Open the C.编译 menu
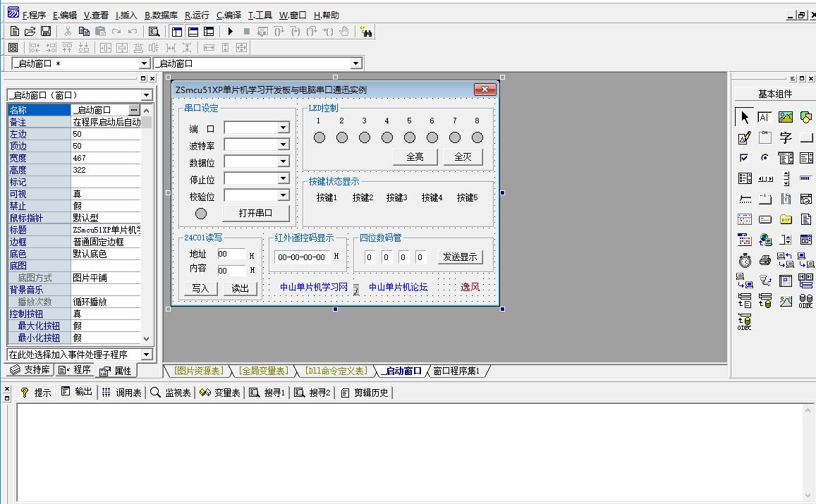The width and height of the screenshot is (816, 504). (229, 16)
